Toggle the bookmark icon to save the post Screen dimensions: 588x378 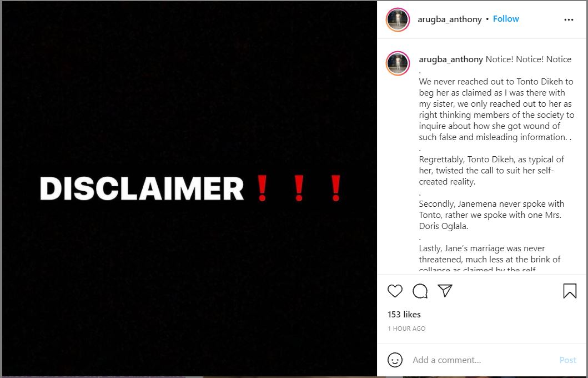click(x=569, y=291)
